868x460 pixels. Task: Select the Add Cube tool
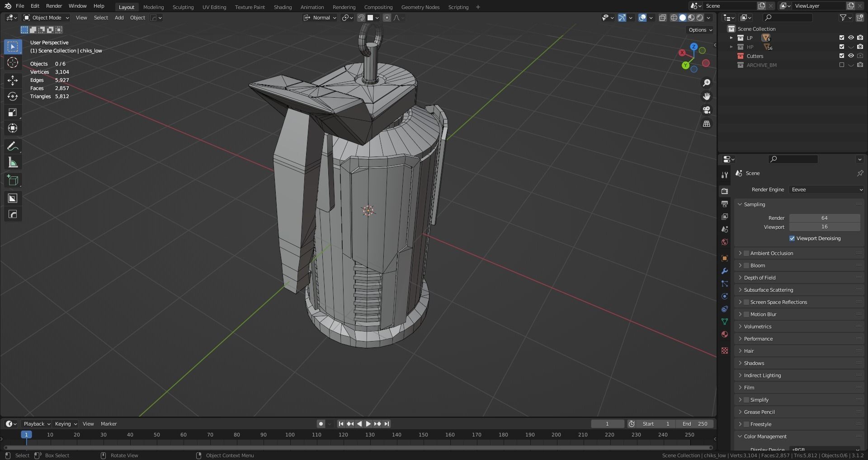coord(13,180)
